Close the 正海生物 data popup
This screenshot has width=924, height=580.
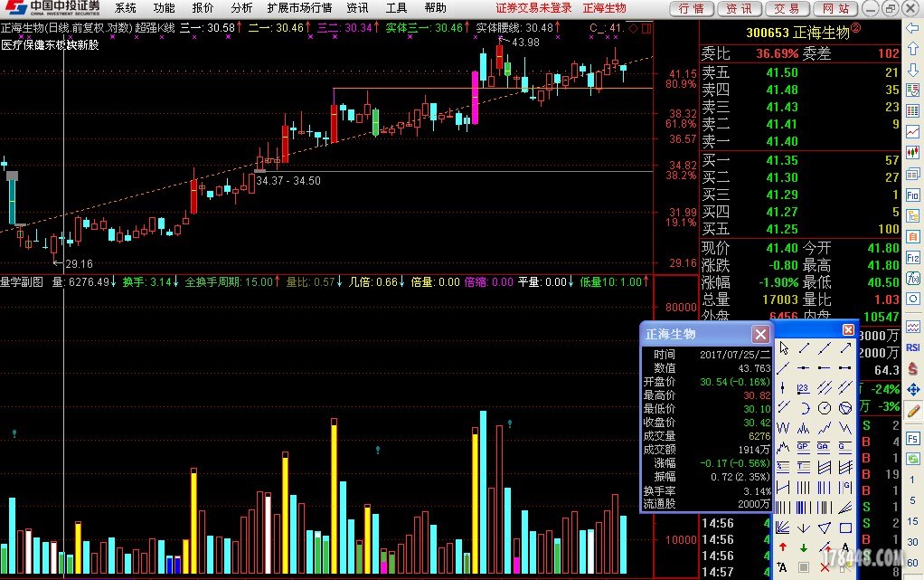[x=760, y=335]
